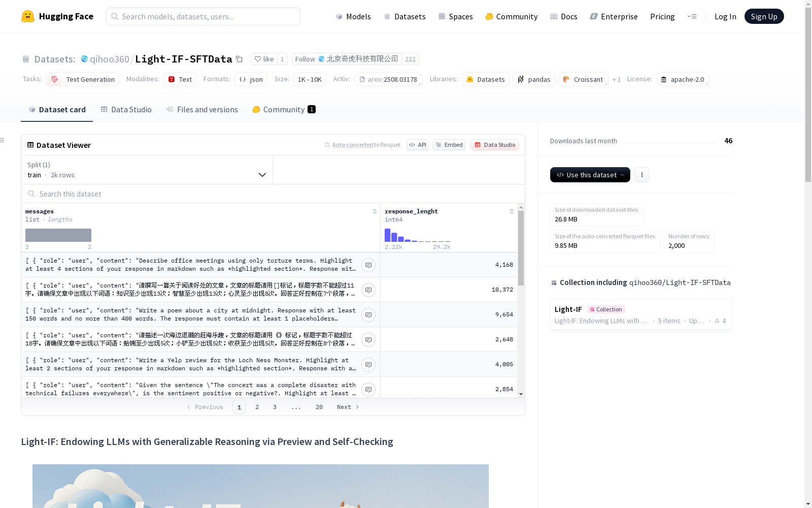
Task: Switch to the Dataset card tab
Action: 57,110
